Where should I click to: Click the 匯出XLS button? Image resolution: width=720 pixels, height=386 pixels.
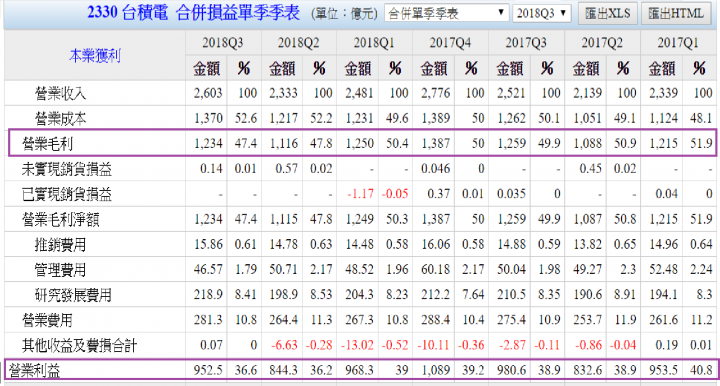coord(608,13)
